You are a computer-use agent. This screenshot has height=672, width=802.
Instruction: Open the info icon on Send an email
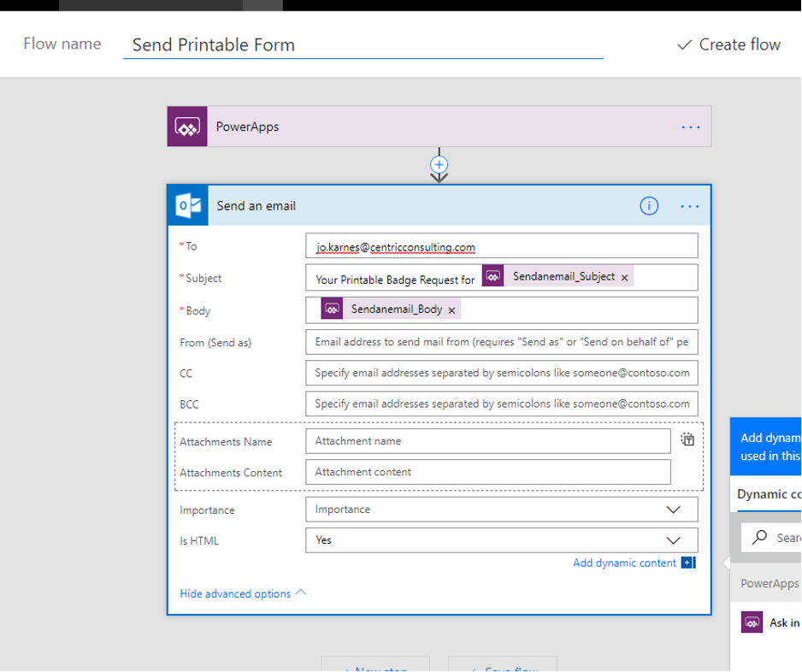click(649, 206)
